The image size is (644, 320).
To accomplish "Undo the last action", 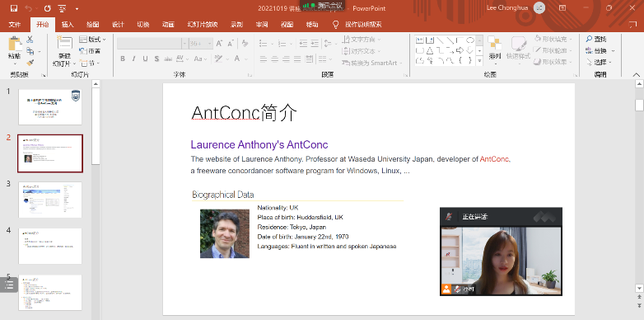I will tap(28, 8).
